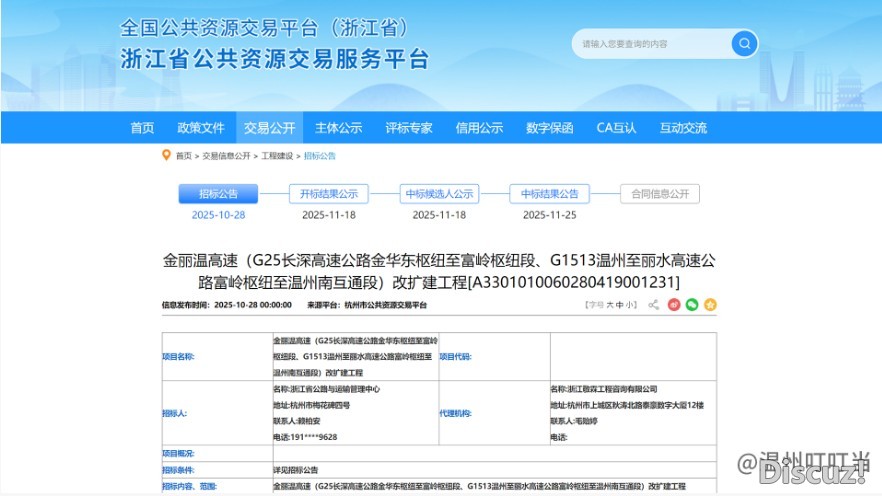
Task: Click the orange location pin icon
Action: click(166, 156)
